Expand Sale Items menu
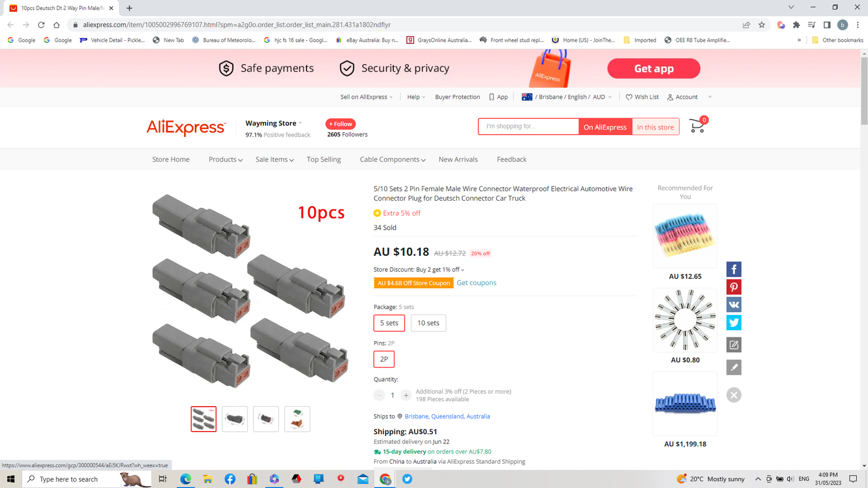This screenshot has height=488, width=868. pos(275,159)
